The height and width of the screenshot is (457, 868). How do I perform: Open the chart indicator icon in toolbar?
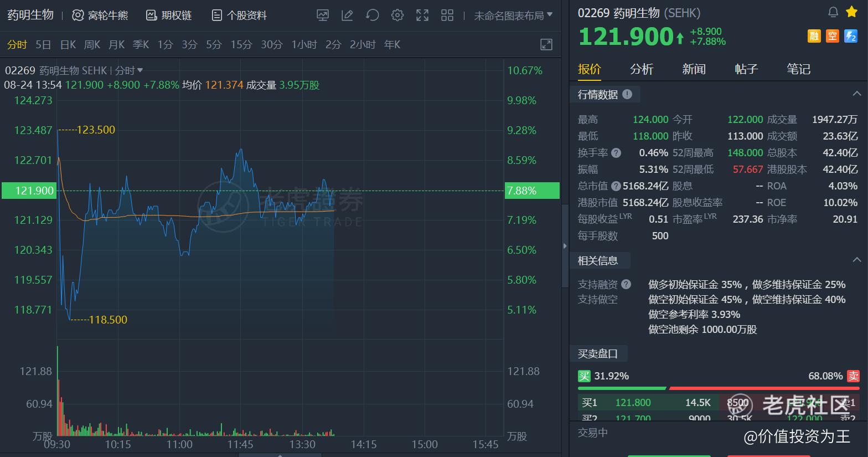pos(323,16)
